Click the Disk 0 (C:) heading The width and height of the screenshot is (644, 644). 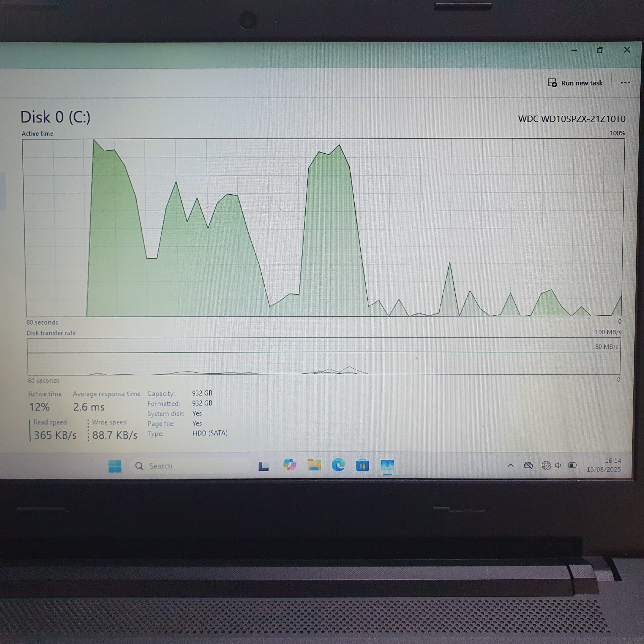(55, 117)
